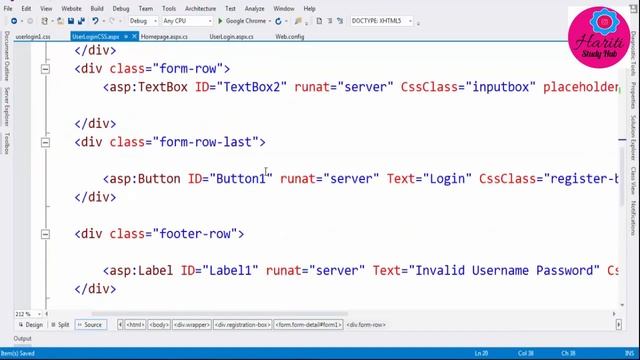
Task: Open the Document Outline side panel
Action: pos(7,56)
